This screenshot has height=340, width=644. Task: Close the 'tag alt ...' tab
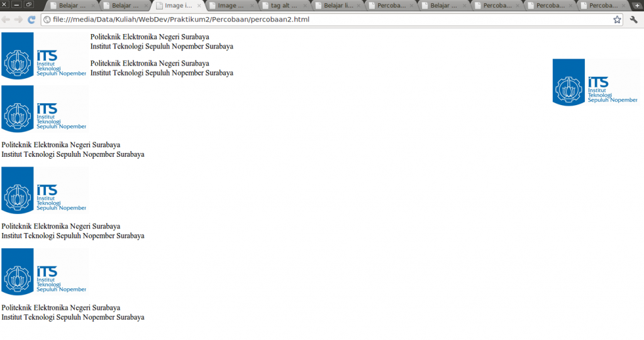click(305, 6)
